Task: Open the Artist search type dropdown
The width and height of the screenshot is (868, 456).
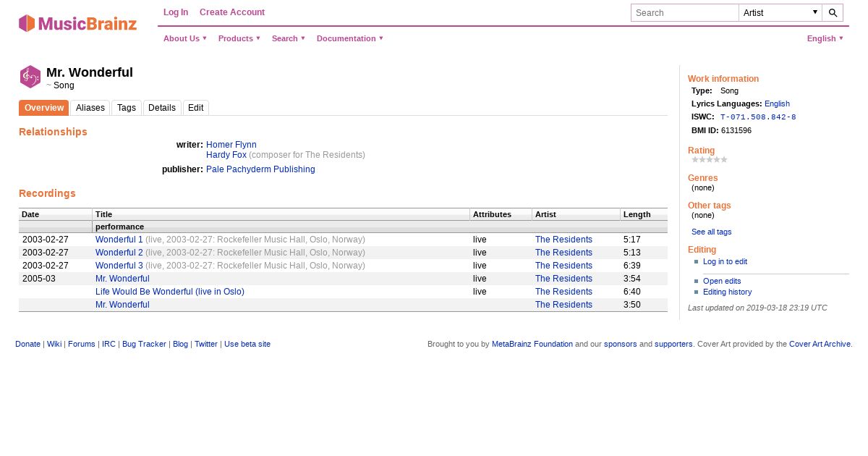Action: pyautogui.click(x=780, y=13)
